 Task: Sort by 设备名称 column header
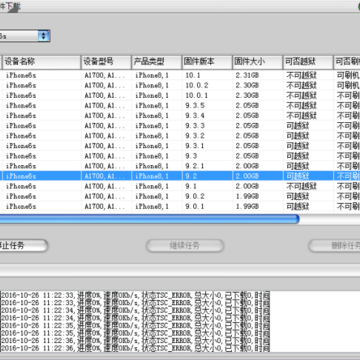tap(42, 62)
